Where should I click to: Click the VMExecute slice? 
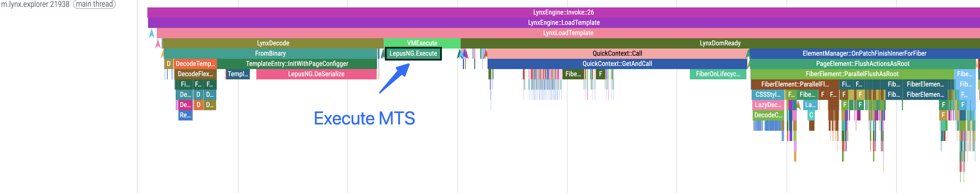click(x=422, y=43)
